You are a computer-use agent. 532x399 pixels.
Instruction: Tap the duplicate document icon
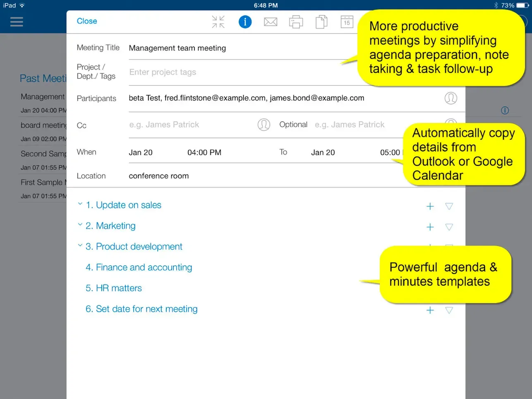tap(321, 22)
